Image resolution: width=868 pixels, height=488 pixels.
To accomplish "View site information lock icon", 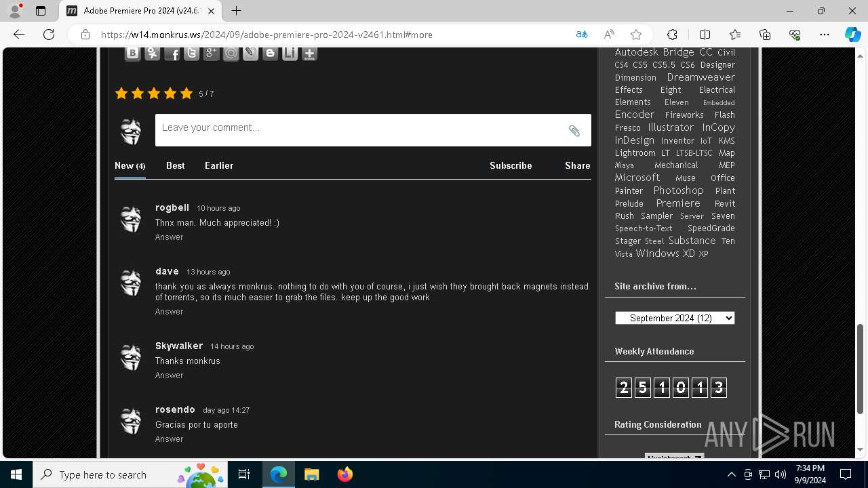I will (x=85, y=35).
